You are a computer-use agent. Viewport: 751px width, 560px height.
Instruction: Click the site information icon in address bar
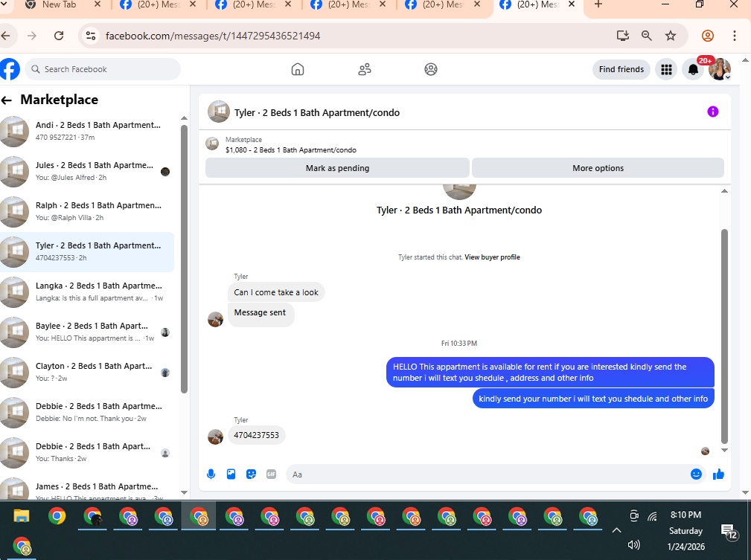click(x=91, y=36)
